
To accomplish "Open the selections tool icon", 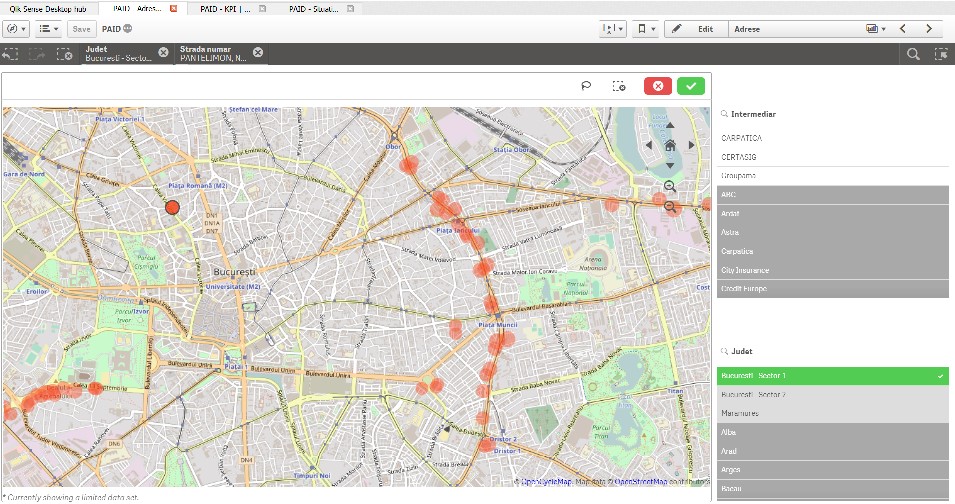I will (941, 54).
